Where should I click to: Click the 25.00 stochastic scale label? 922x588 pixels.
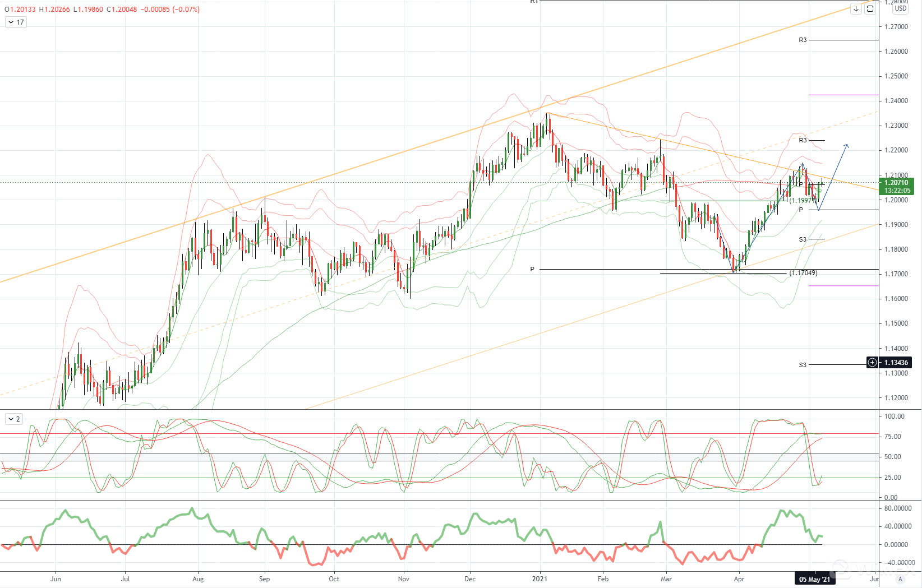893,478
